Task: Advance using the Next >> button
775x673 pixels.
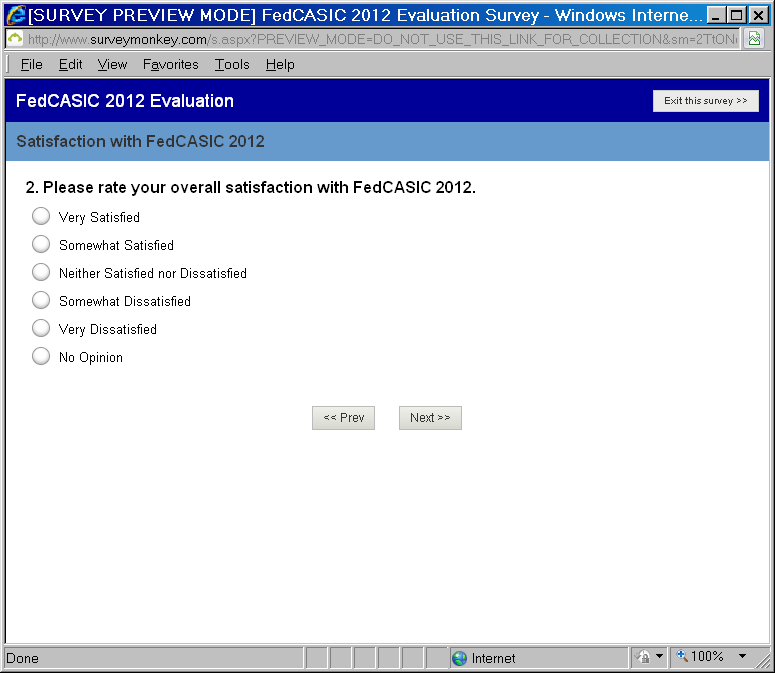Action: [x=431, y=418]
